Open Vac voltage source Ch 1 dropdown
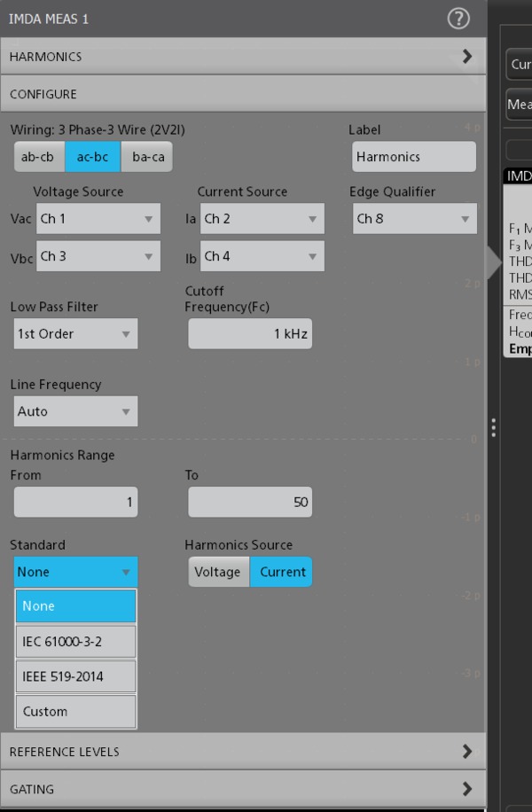532x812 pixels. 98,219
